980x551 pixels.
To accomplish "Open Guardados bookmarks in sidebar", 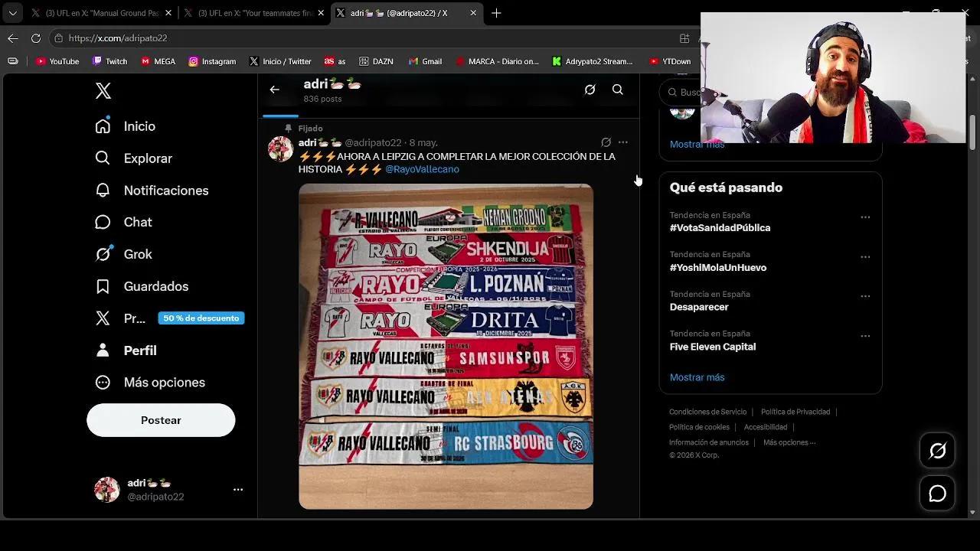I will 141,286.
